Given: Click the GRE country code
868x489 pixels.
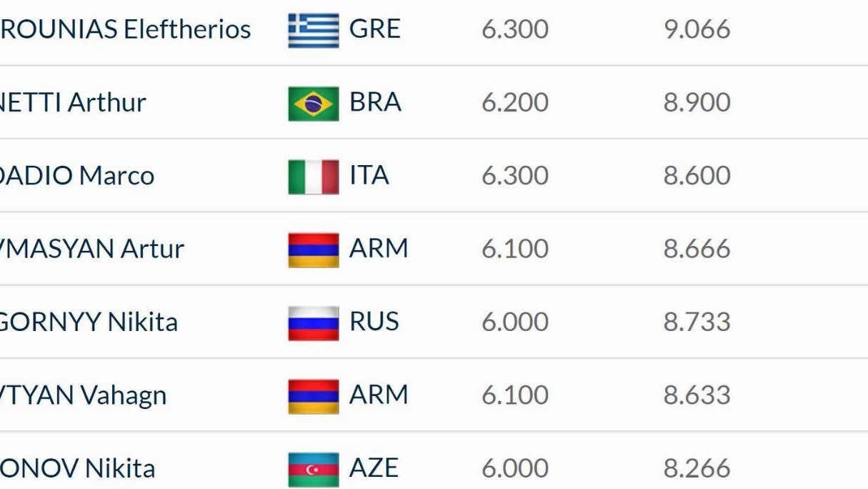Looking at the screenshot, I should pos(374,29).
